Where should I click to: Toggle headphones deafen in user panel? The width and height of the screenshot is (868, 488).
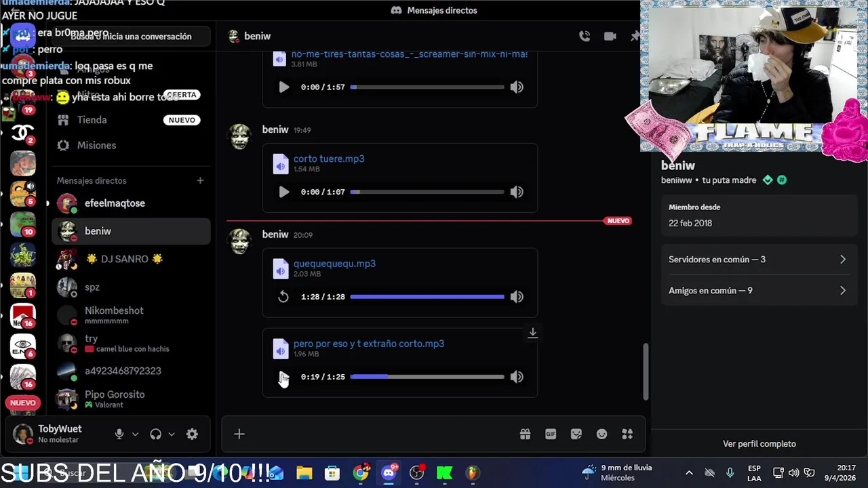click(156, 434)
